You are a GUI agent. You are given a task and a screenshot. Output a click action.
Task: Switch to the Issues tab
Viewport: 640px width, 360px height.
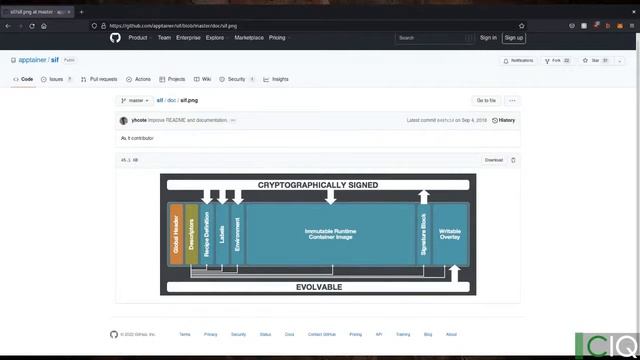point(56,79)
